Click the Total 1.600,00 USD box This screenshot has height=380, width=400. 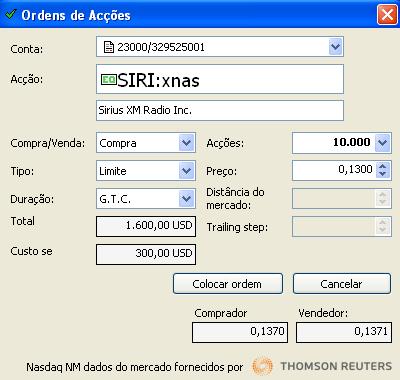point(146,226)
